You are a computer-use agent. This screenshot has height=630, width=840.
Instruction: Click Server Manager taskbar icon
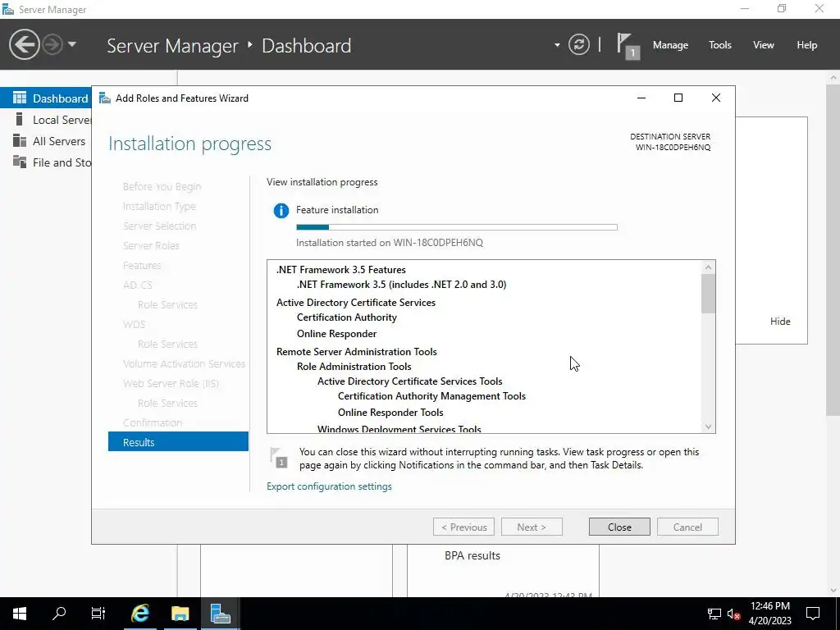click(220, 614)
